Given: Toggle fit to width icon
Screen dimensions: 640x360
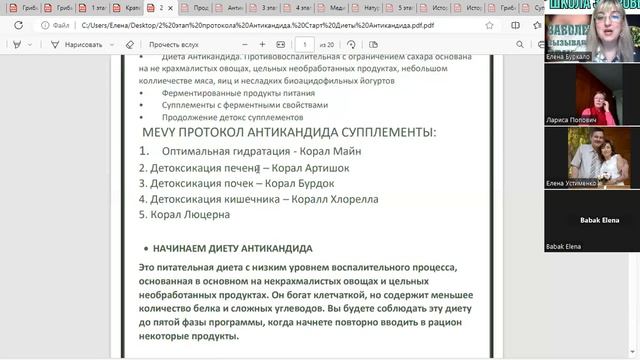Looking at the screenshot, I should [281, 44].
